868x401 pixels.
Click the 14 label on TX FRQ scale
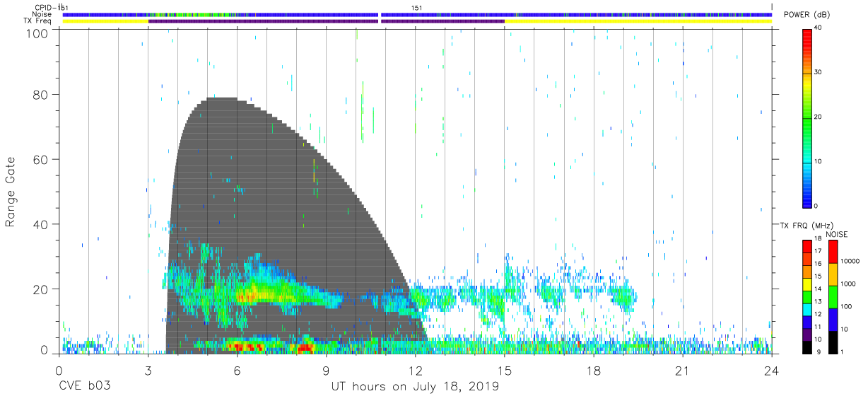click(x=819, y=289)
